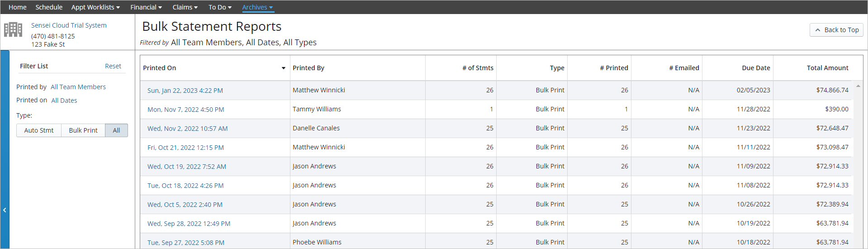Expand the To Do menu
The image size is (868, 249).
pyautogui.click(x=220, y=7)
